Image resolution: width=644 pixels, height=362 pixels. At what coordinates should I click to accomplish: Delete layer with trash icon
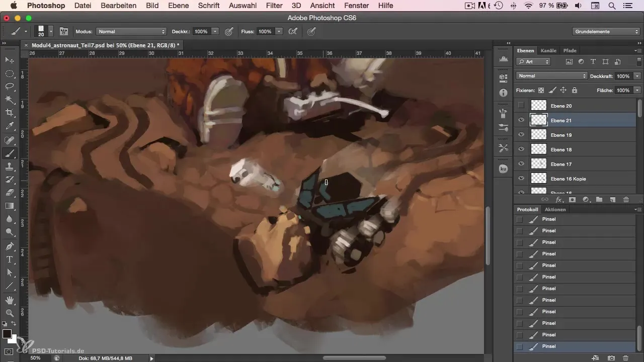[x=626, y=200]
